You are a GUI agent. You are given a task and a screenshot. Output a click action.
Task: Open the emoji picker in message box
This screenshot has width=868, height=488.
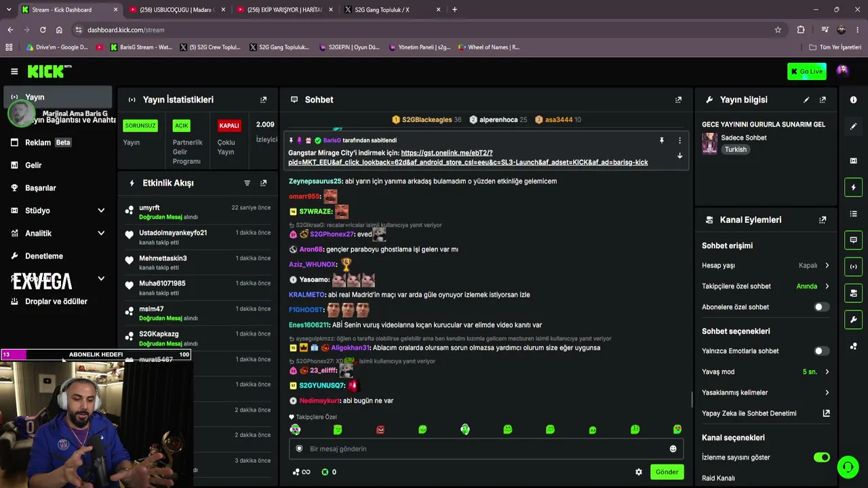[x=673, y=449]
